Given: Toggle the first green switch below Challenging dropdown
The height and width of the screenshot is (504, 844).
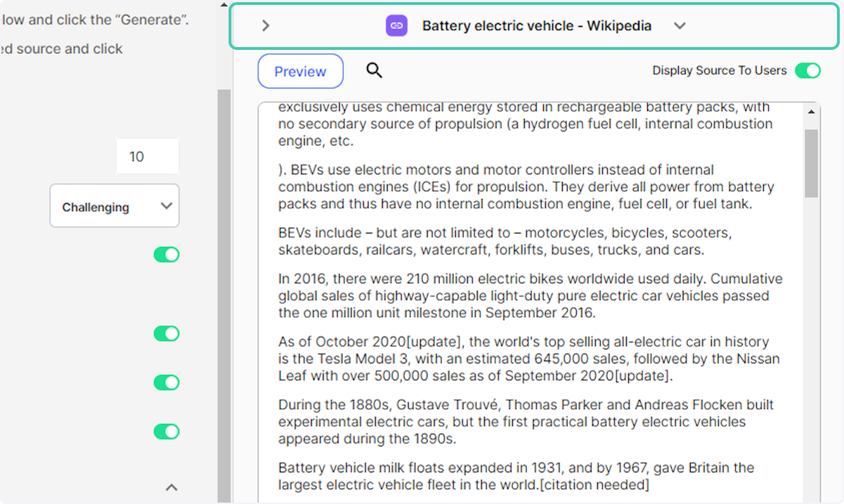Looking at the screenshot, I should pos(167,254).
